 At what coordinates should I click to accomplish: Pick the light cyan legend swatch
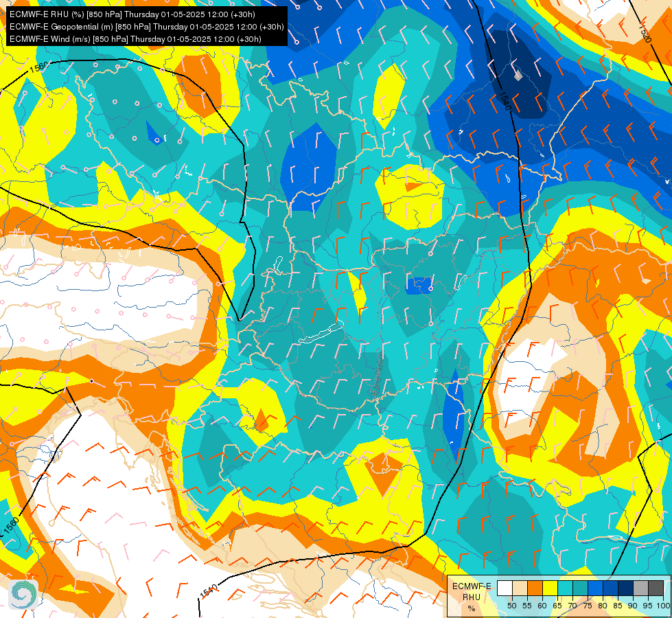click(566, 588)
